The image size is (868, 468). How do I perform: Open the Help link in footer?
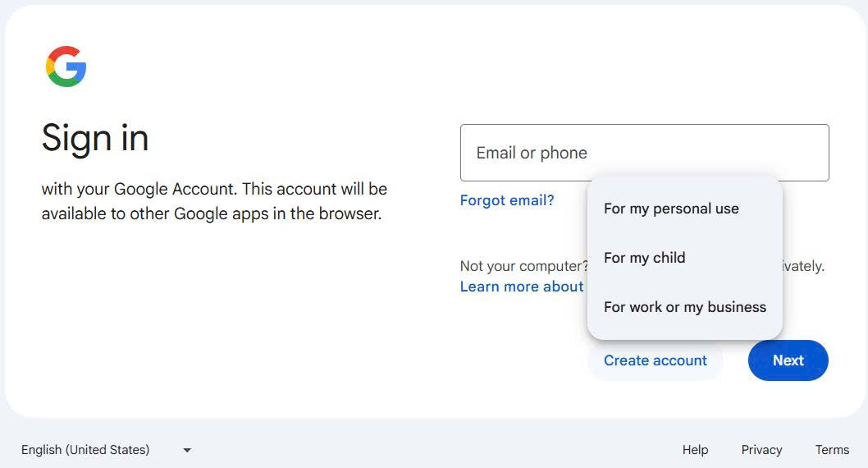(695, 450)
